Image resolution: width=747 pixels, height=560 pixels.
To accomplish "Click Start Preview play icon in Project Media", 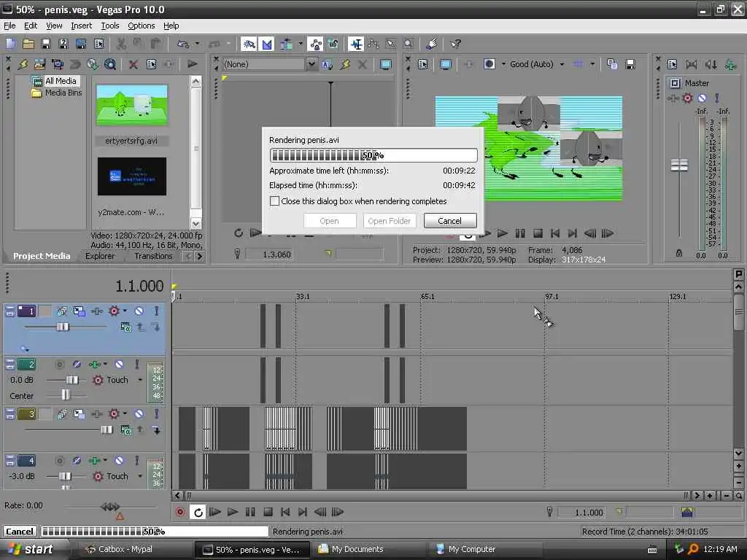I will 192,64.
